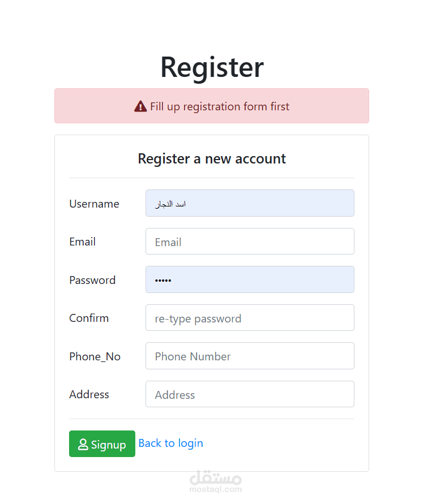
Task: Click the Username label
Action: (x=94, y=204)
